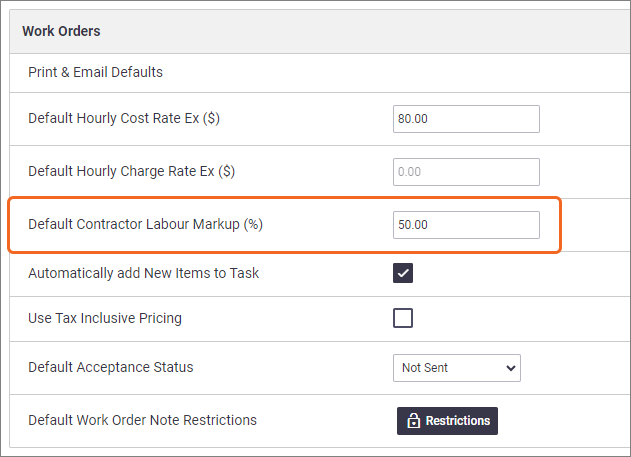Click the 'Default Hourly Charge Rate Ex ($)' label
The height and width of the screenshot is (457, 631).
[132, 171]
